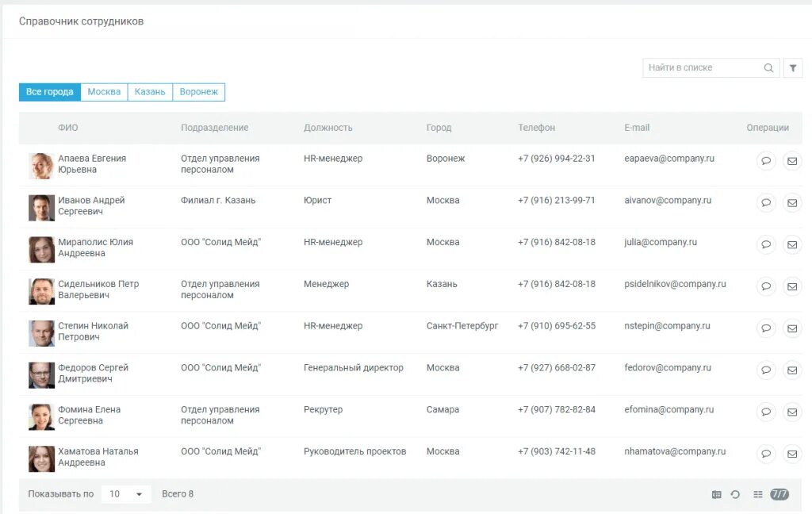Click the 7/7 columns counter badge
Screen dimensions: 812x514
(779, 494)
